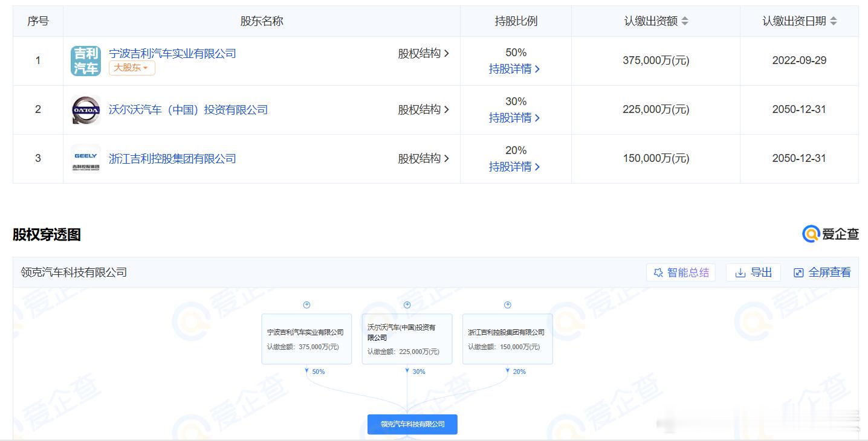Click the 50% label in the chart
This screenshot has height=441, width=868.
coord(318,372)
